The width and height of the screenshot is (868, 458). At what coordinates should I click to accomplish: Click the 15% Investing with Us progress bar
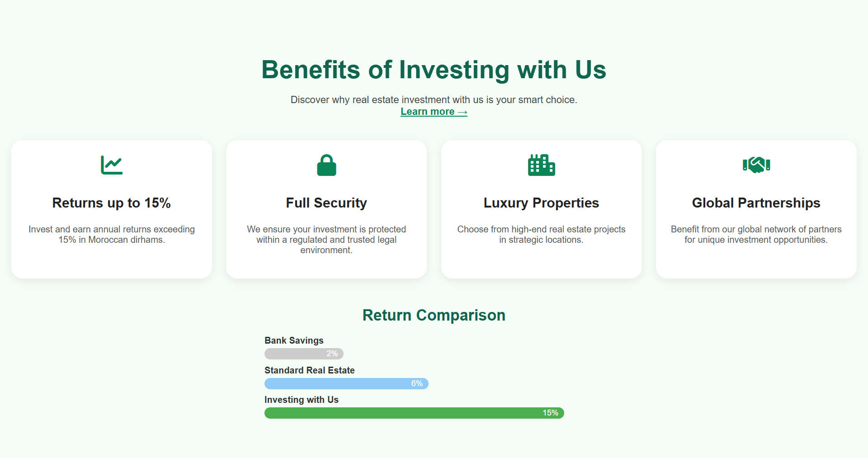coord(414,413)
